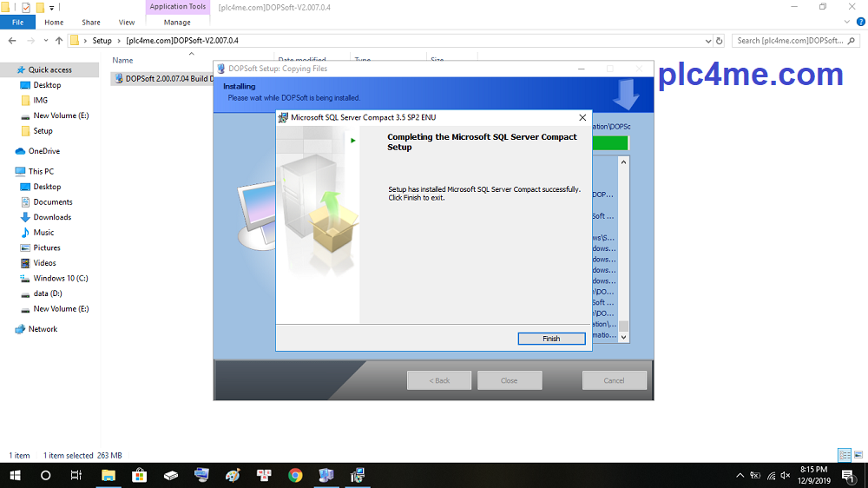Open Task View on the taskbar

point(76,475)
